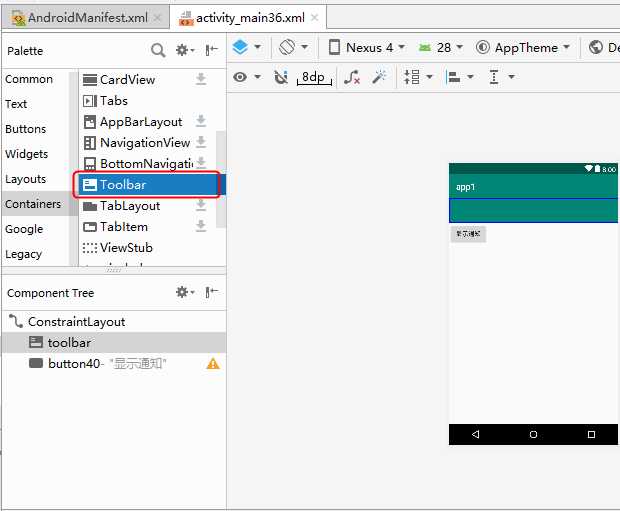Screen dimensions: 620x511
Task: Download the CardView dependency
Action: click(x=201, y=79)
